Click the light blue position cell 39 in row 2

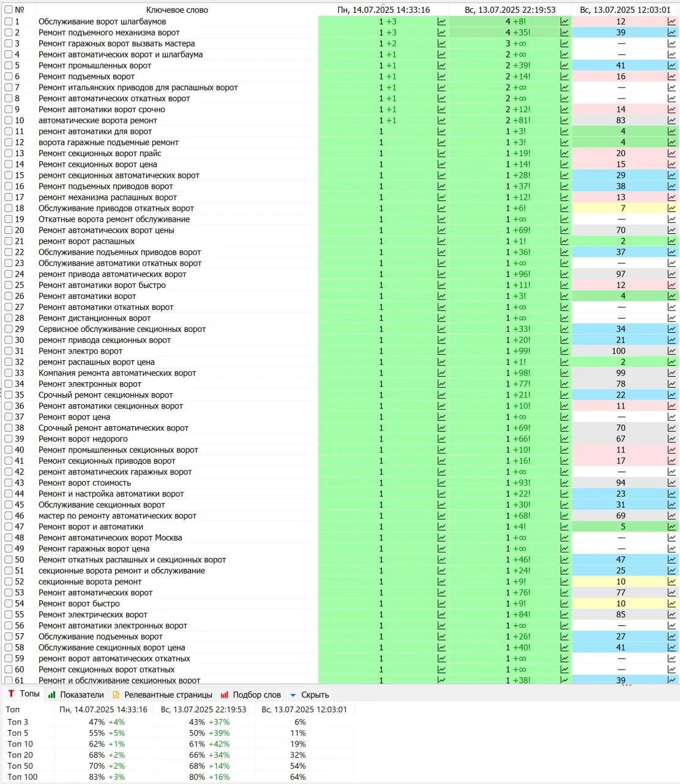click(x=619, y=32)
